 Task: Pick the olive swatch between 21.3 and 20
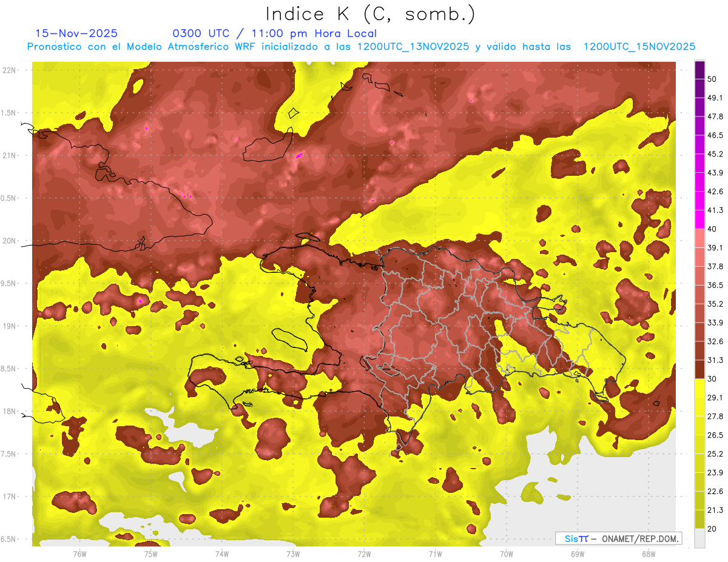click(699, 519)
